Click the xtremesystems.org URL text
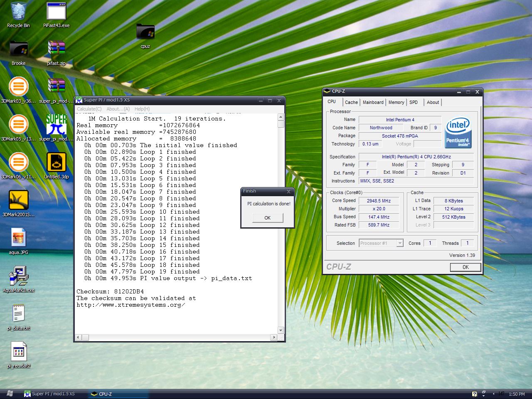Viewport: 532px width, 399px height. (131, 305)
